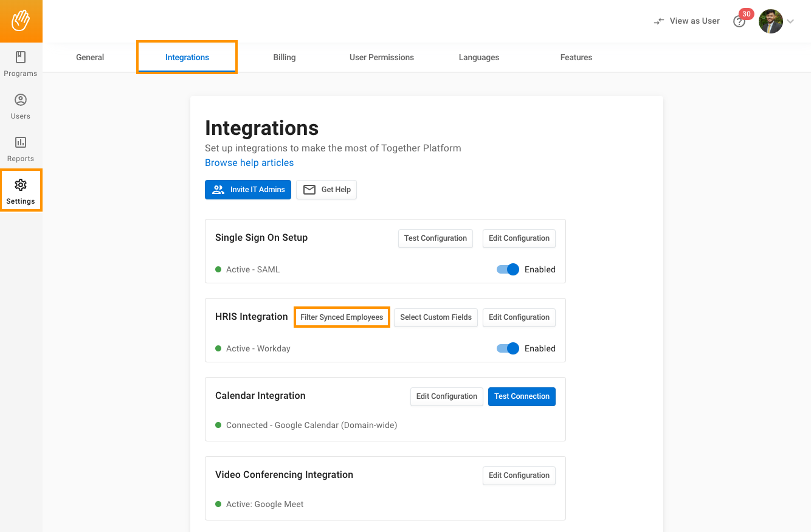Screen dimensions: 811x532
Task: Edit Video Conferencing Integration configuration
Action: (519, 475)
